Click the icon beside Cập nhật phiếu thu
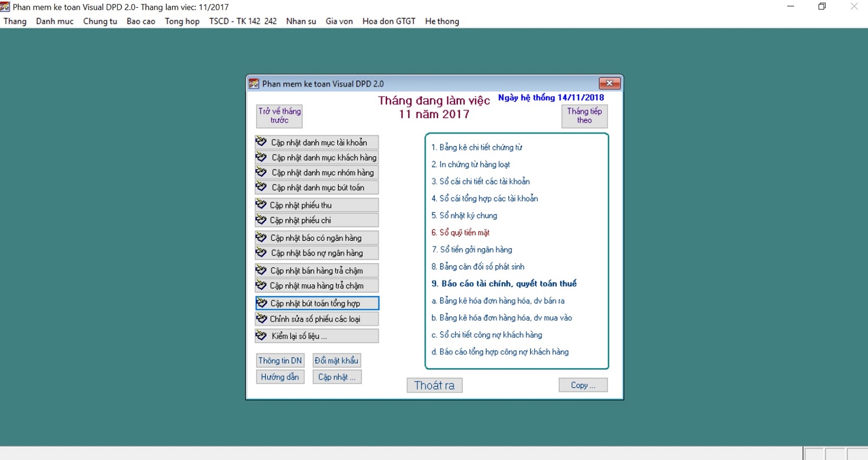This screenshot has width=868, height=460. [x=261, y=205]
